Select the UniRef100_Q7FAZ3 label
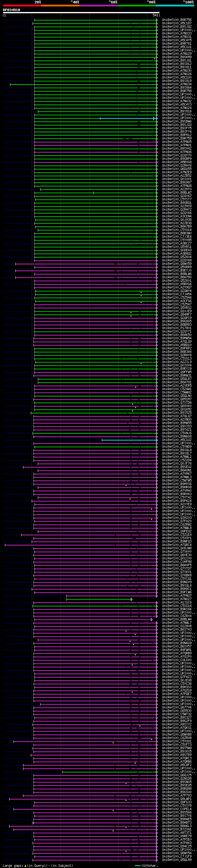The width and height of the screenshot is (197, 868). point(177,676)
